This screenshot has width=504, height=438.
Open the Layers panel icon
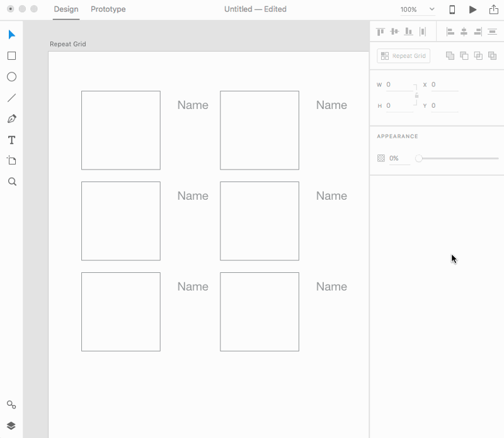(x=11, y=425)
